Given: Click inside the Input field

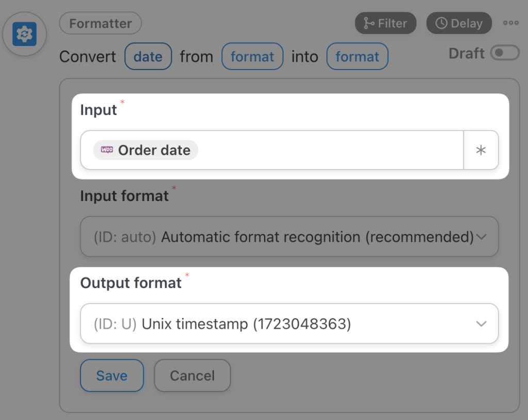Looking at the screenshot, I should [x=309, y=150].
